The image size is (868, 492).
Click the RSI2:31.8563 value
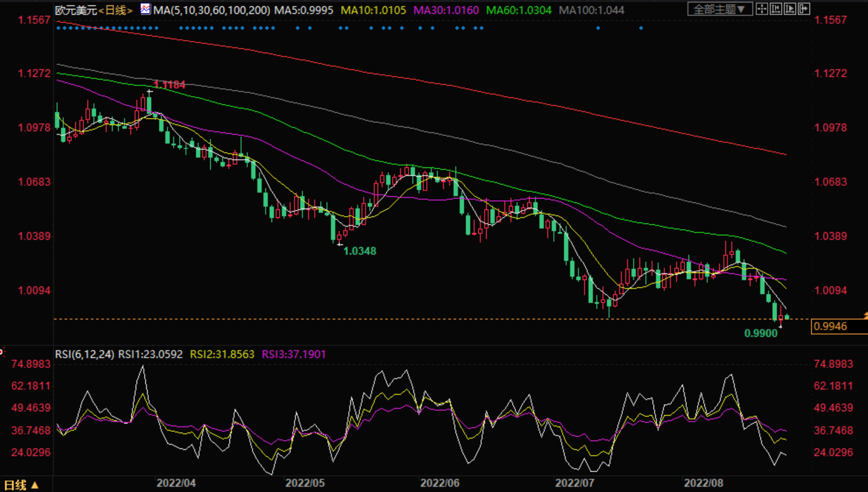coord(223,354)
